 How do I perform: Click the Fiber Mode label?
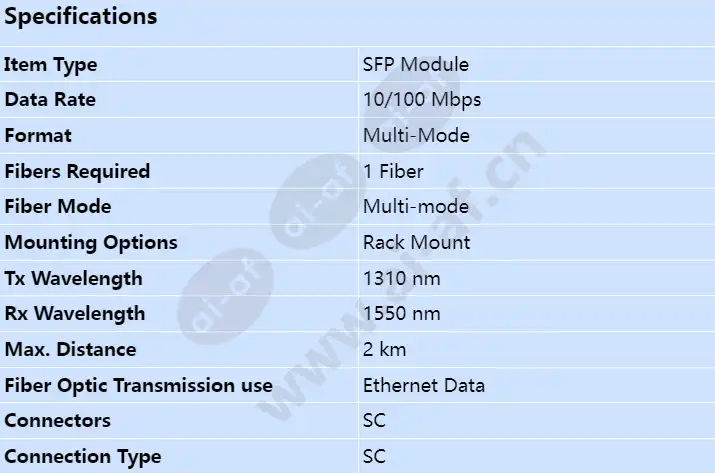click(58, 207)
